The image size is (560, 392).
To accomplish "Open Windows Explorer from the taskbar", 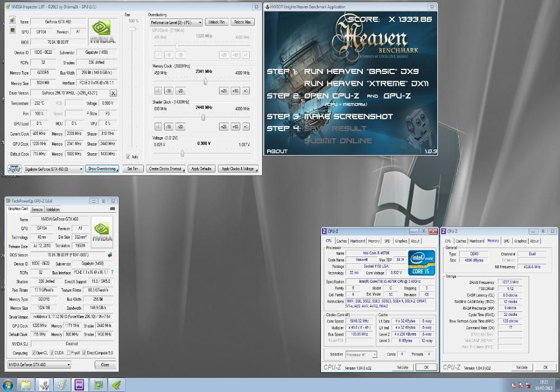I will coord(26,385).
